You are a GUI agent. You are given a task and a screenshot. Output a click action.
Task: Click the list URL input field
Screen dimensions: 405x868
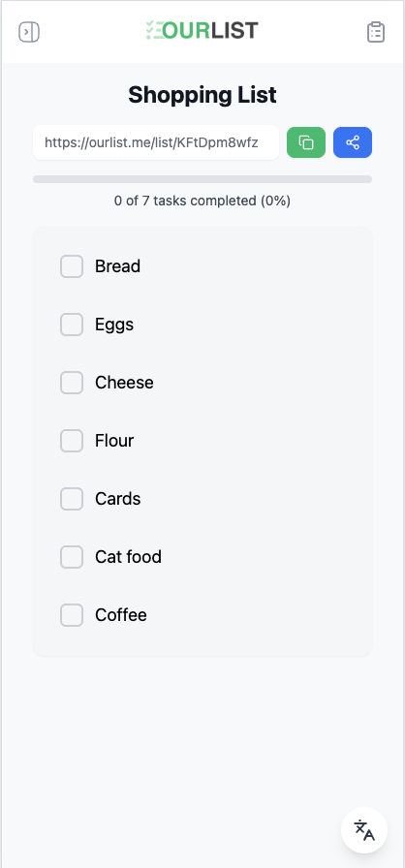point(156,142)
